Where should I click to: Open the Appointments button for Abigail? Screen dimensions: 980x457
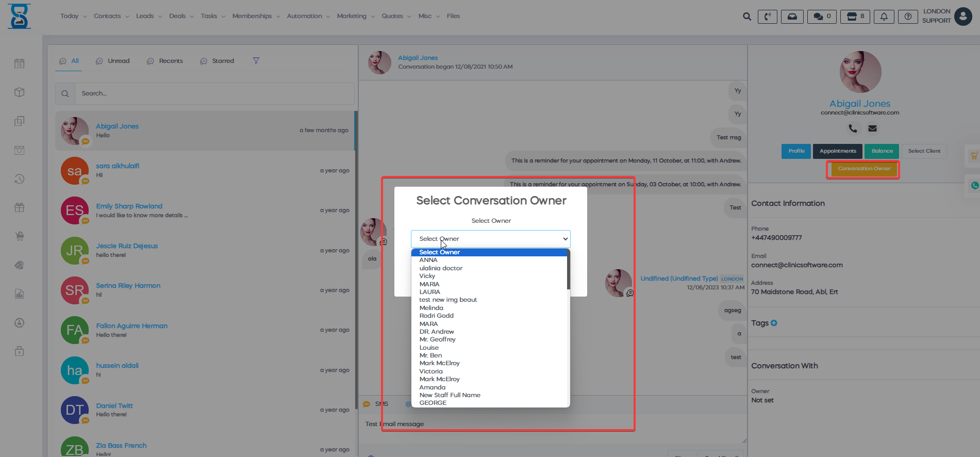click(x=837, y=151)
